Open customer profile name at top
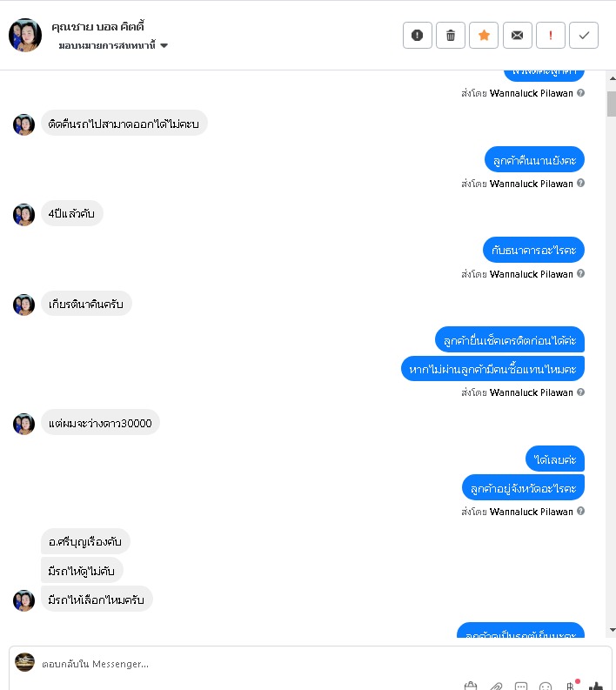Image resolution: width=616 pixels, height=690 pixels. [97, 26]
